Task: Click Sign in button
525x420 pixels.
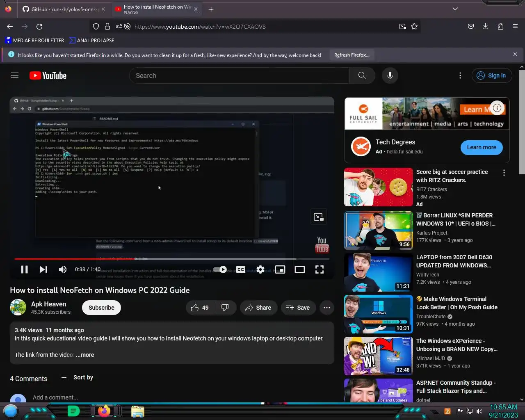Action: 491,75
